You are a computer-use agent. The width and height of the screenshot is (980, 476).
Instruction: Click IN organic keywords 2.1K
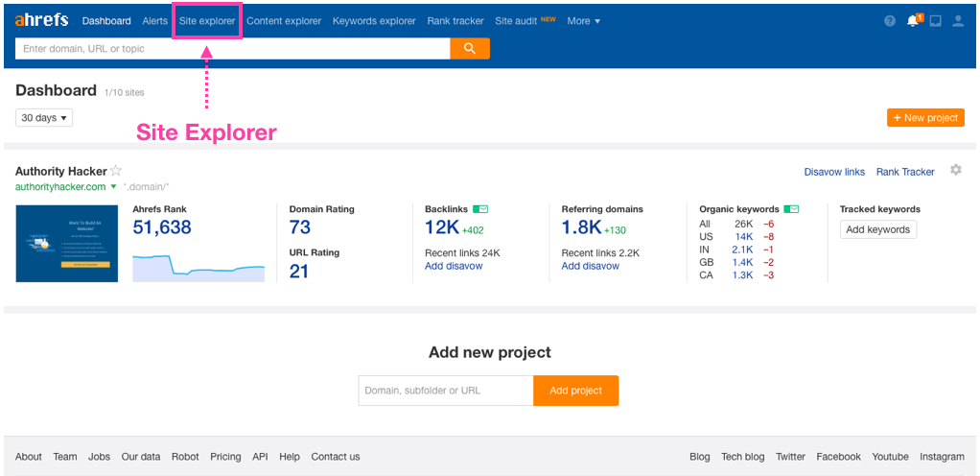tap(742, 250)
